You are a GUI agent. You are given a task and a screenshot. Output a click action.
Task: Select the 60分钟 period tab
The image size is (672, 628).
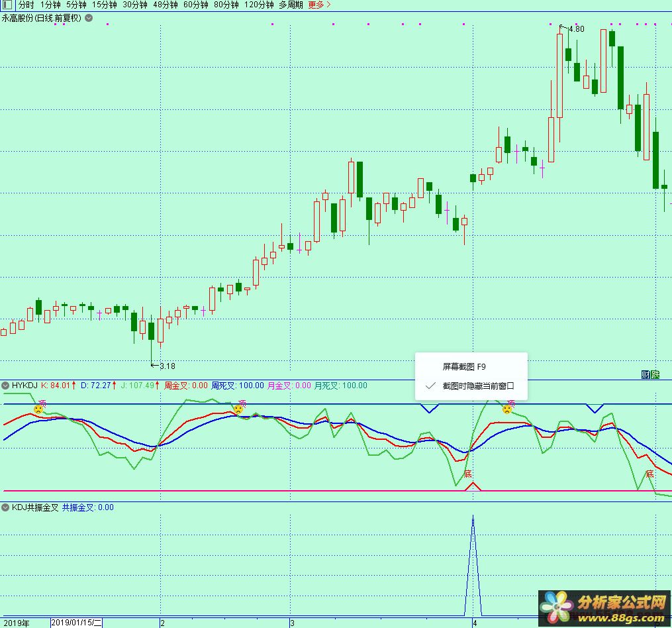(x=195, y=5)
